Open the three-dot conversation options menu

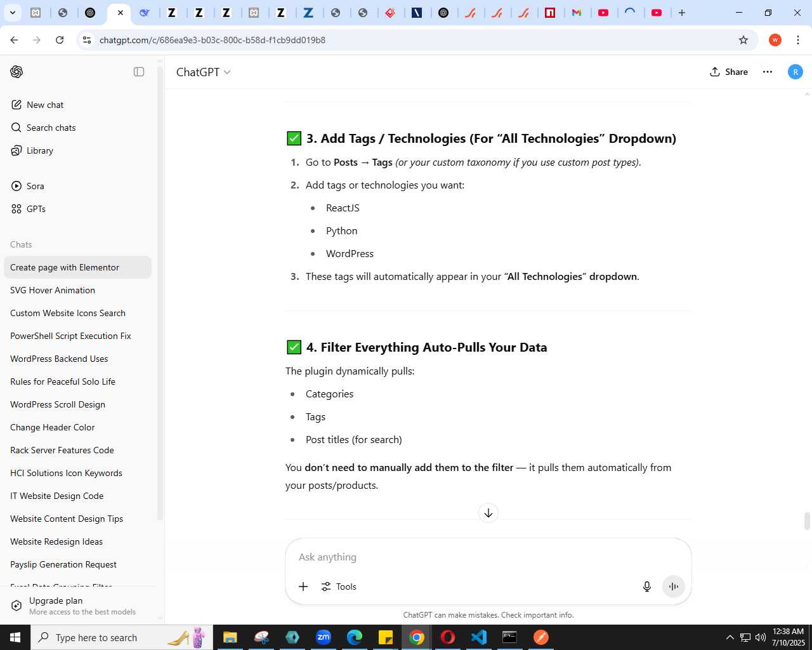coord(768,72)
